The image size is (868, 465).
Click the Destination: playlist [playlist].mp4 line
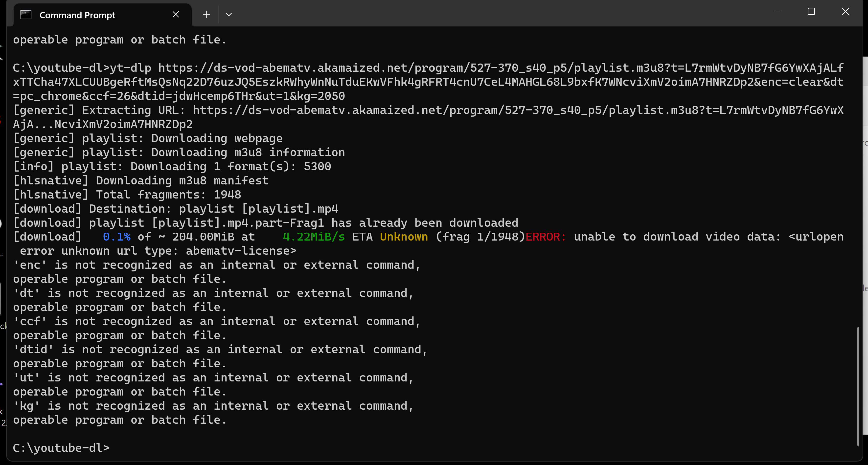click(176, 209)
